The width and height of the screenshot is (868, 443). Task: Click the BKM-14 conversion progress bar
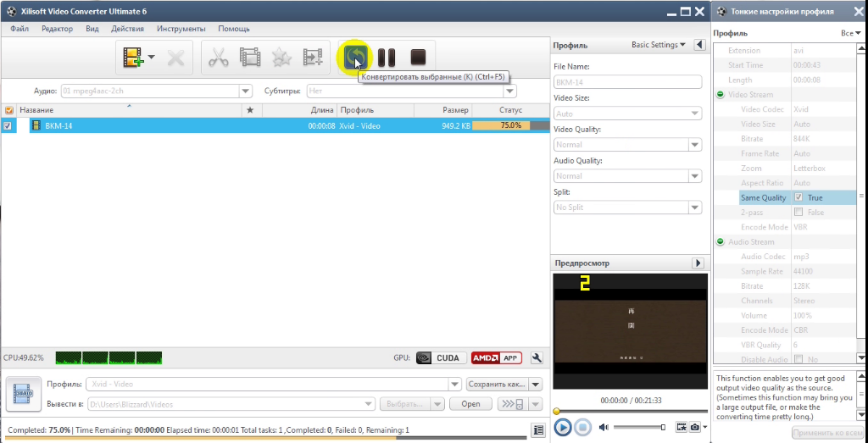click(510, 125)
